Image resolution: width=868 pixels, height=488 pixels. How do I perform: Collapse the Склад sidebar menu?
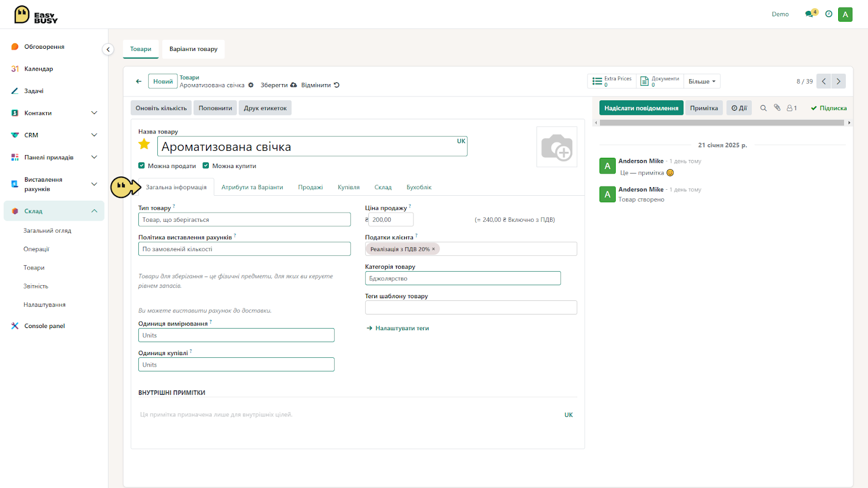coord(94,211)
